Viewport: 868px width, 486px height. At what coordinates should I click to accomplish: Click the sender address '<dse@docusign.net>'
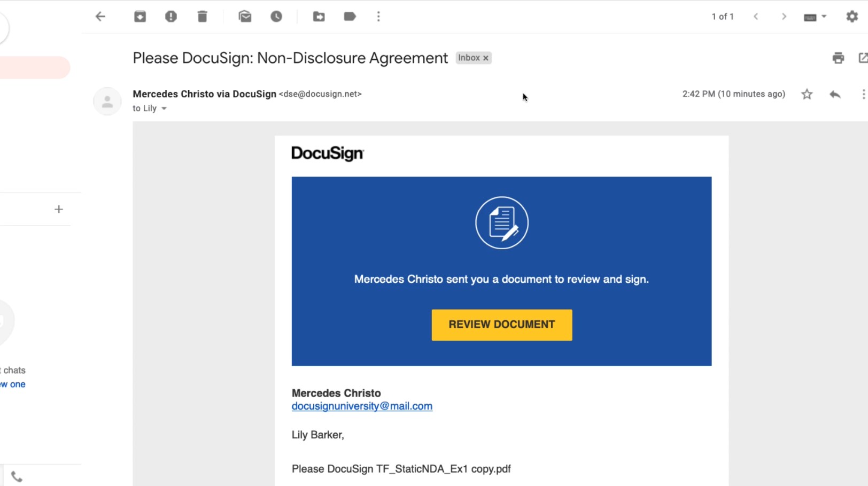320,94
